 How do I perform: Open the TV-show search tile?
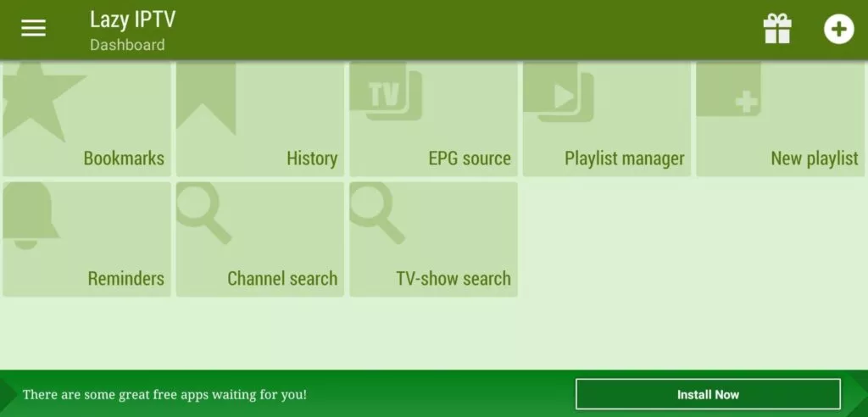(433, 239)
